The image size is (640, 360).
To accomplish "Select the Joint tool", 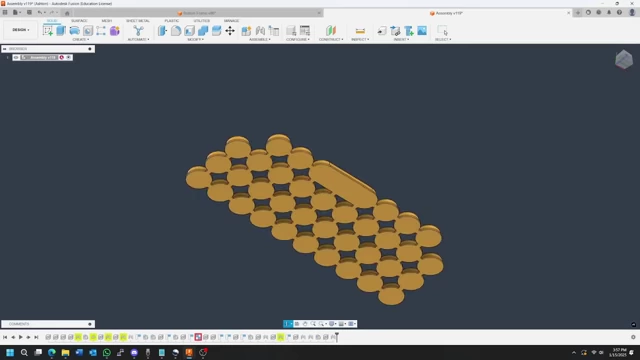I will [260, 31].
